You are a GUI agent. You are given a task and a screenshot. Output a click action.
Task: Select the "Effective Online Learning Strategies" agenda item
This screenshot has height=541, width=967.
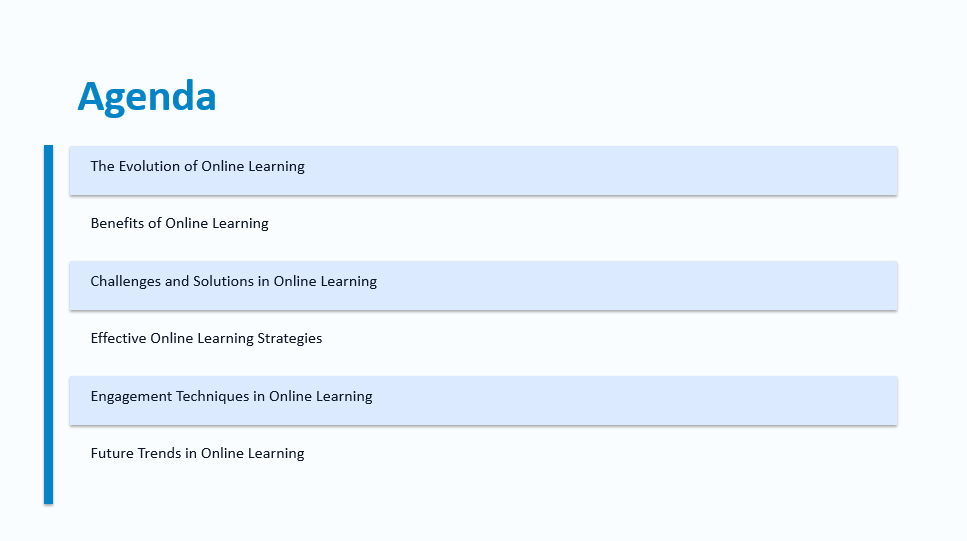[x=206, y=339]
